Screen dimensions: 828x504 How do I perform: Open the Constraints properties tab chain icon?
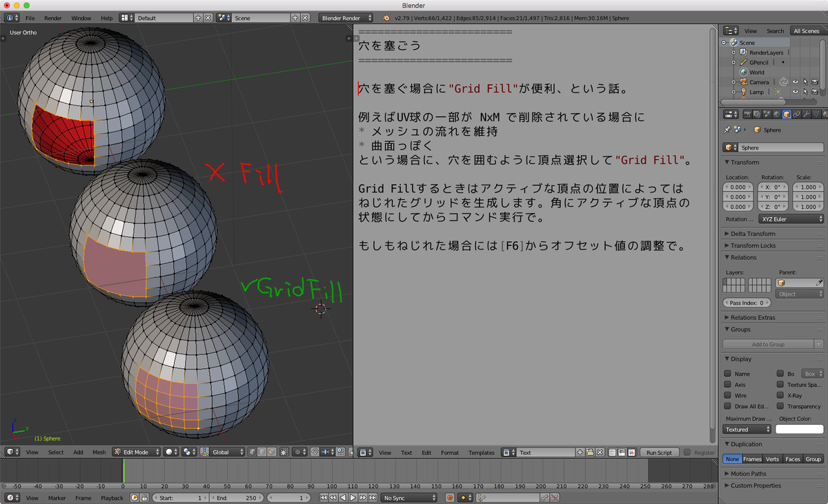click(796, 114)
